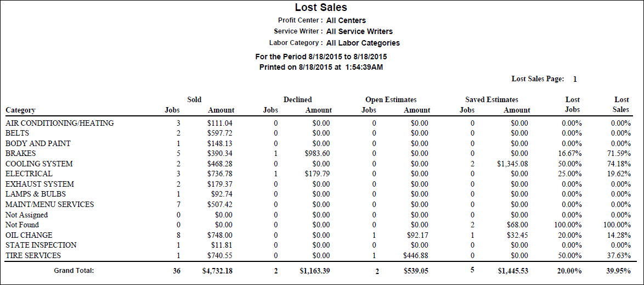The image size is (644, 285).
Task: Click the All Labor Categories value
Action: coord(363,43)
